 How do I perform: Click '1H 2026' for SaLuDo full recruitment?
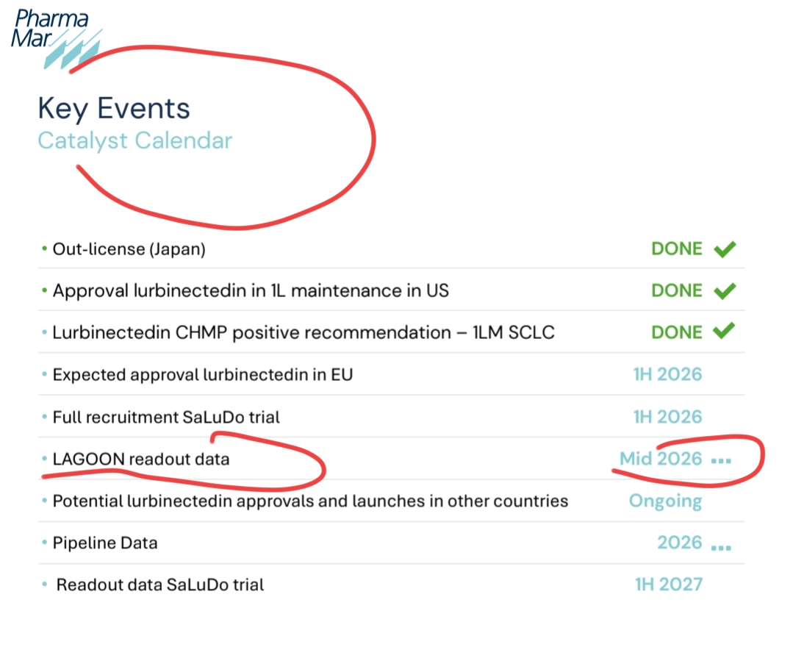pos(667,417)
